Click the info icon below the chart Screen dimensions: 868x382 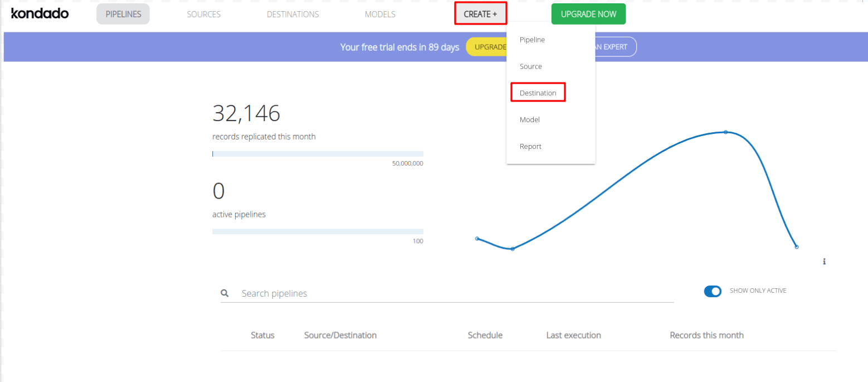[824, 261]
